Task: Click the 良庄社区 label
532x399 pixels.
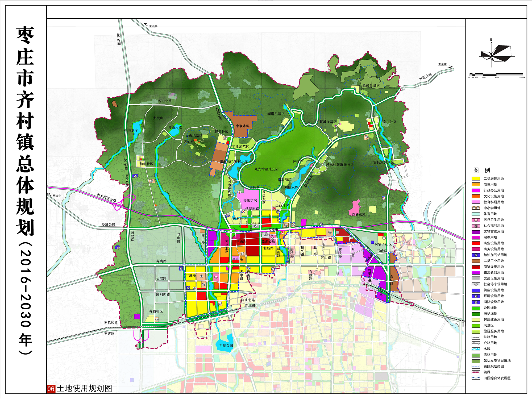Action: point(390,122)
